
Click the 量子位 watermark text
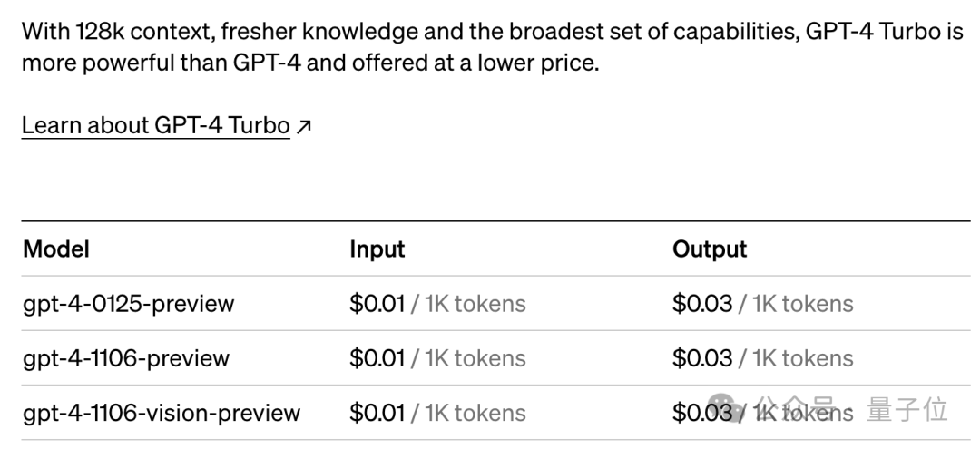click(x=907, y=410)
